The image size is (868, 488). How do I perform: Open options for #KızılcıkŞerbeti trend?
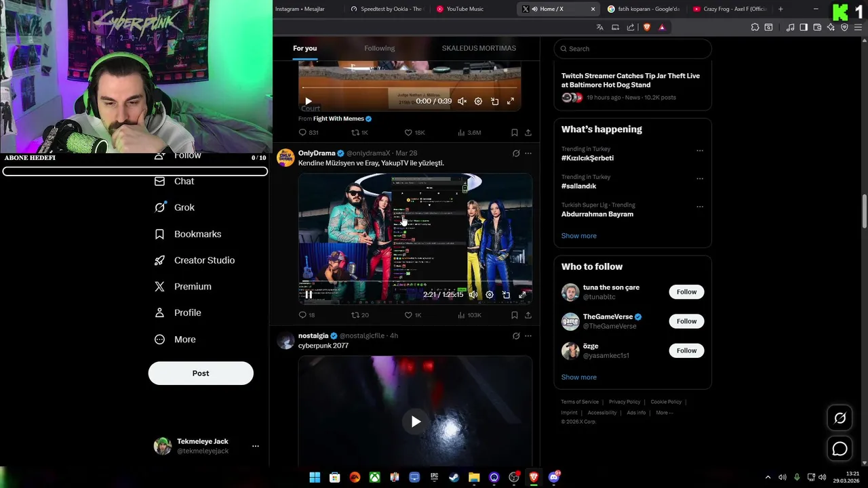700,150
